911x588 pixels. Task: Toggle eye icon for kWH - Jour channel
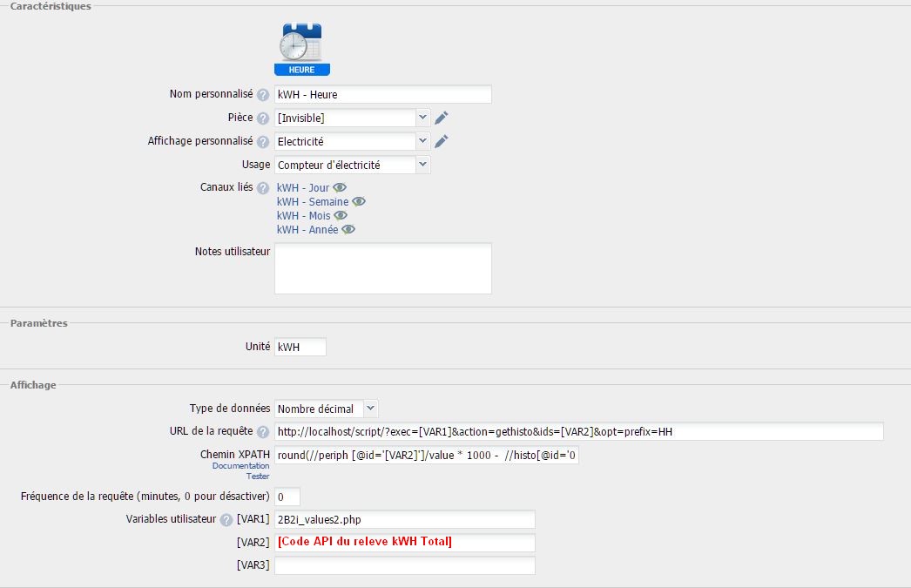(x=340, y=187)
